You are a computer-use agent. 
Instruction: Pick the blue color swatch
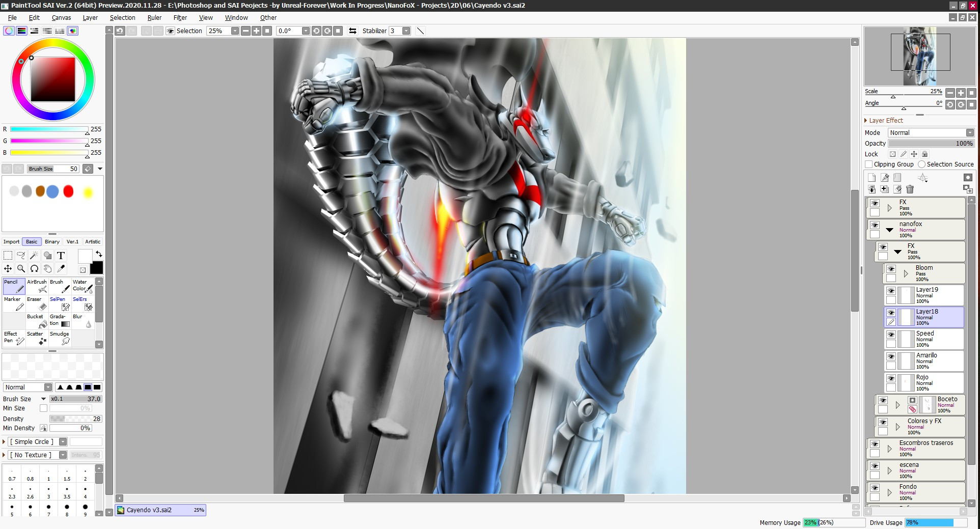[x=52, y=191]
